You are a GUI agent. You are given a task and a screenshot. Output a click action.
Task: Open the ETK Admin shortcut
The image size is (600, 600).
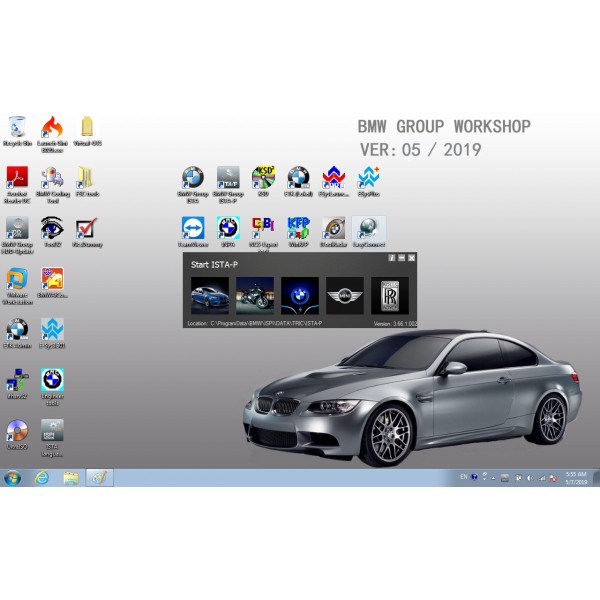click(17, 333)
